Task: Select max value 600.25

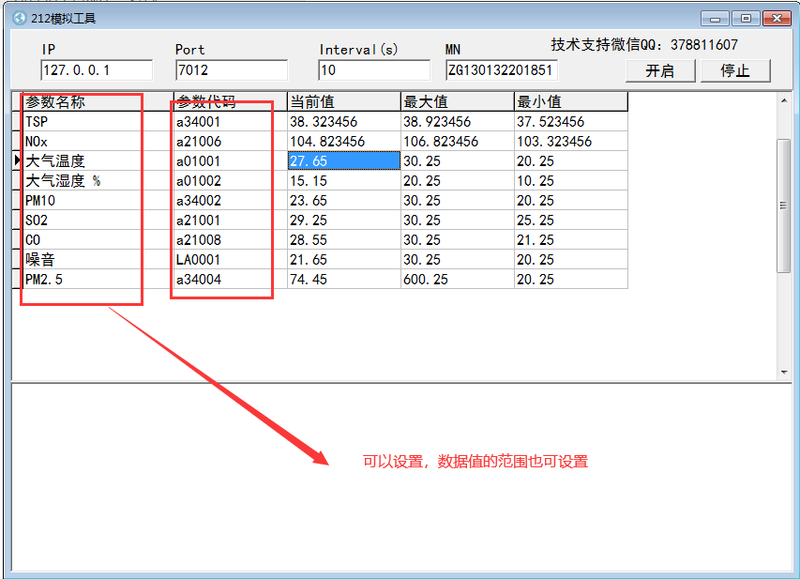Action: point(457,279)
